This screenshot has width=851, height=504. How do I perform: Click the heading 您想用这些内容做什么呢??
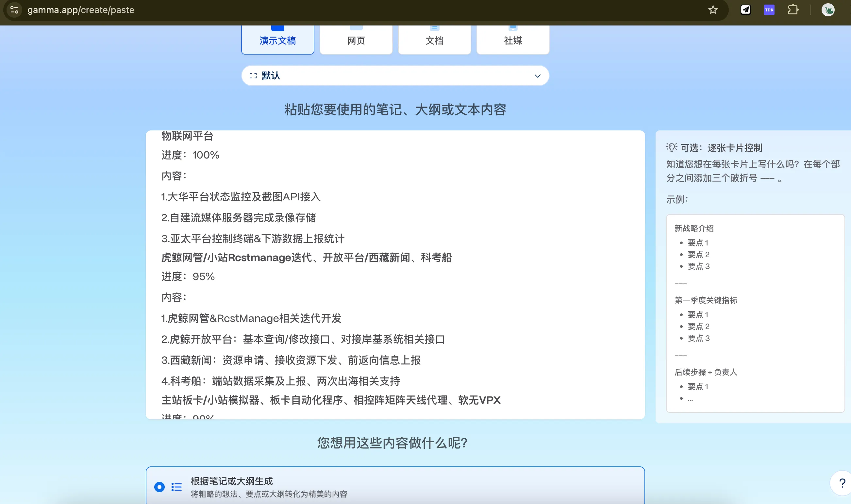point(392,443)
